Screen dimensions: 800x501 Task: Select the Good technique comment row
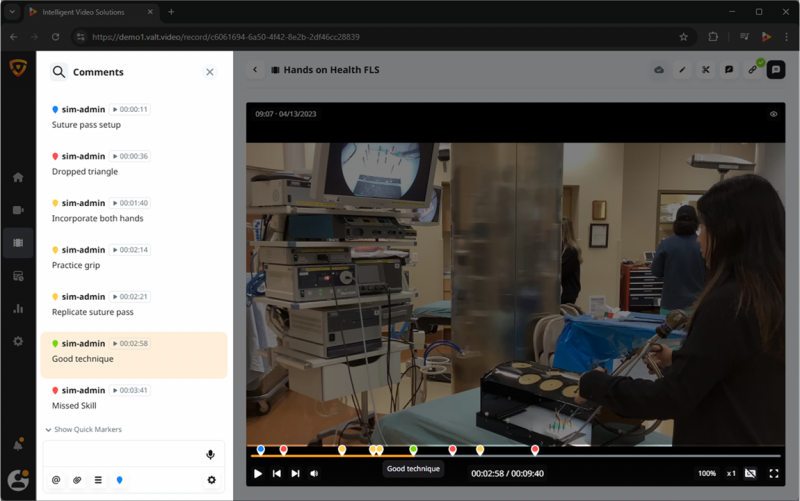pyautogui.click(x=134, y=355)
